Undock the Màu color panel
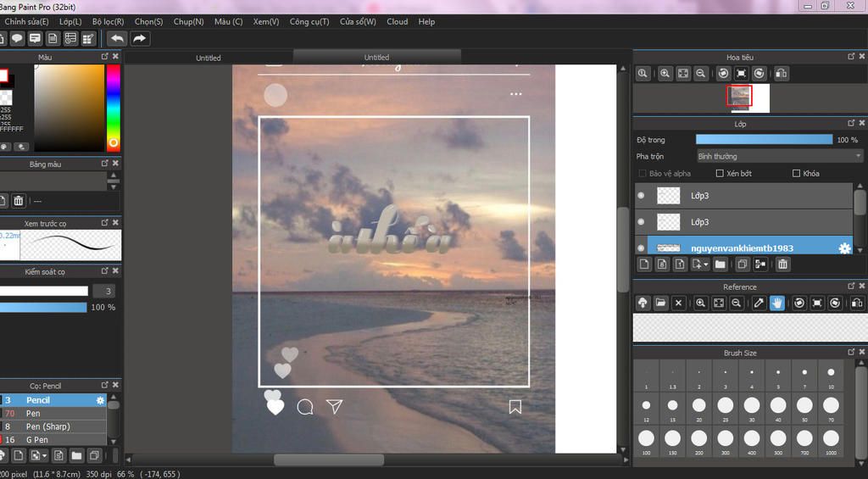The height and width of the screenshot is (479, 868). click(104, 57)
